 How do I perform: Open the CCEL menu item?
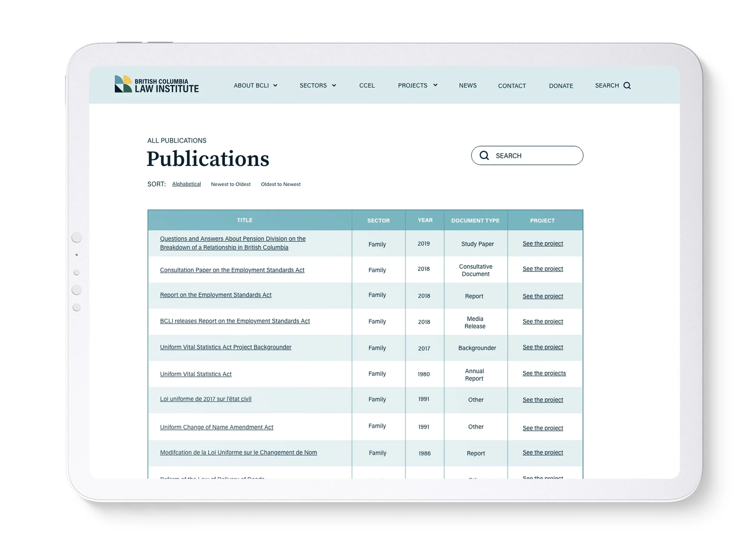pos(367,86)
